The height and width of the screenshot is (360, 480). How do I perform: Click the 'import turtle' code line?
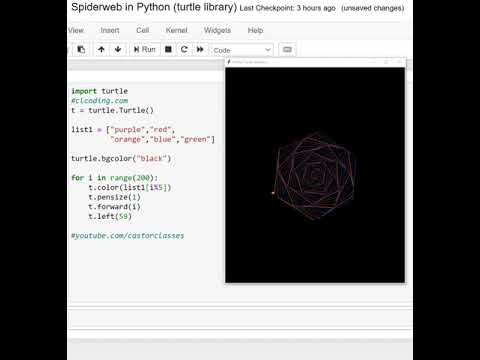click(99, 91)
